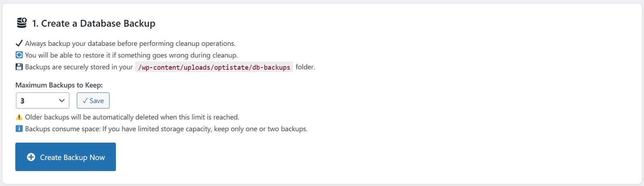Click the 'Backups consume space' note
Viewport: 644px width, 186px height.
(x=166, y=129)
